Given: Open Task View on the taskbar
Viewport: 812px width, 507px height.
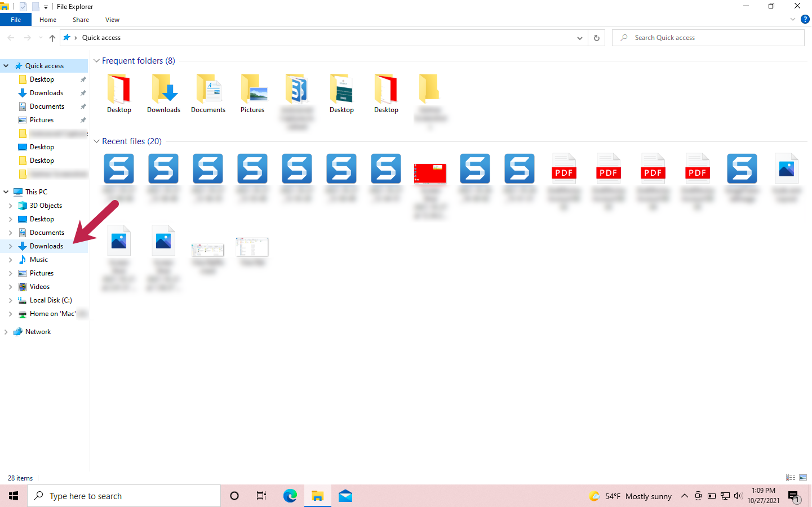Looking at the screenshot, I should (261, 496).
